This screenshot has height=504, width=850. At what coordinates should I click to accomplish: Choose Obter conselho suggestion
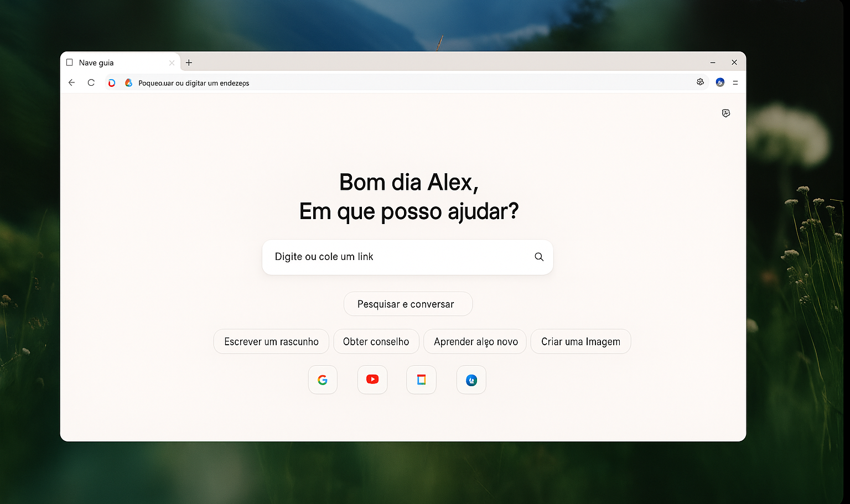click(x=376, y=341)
